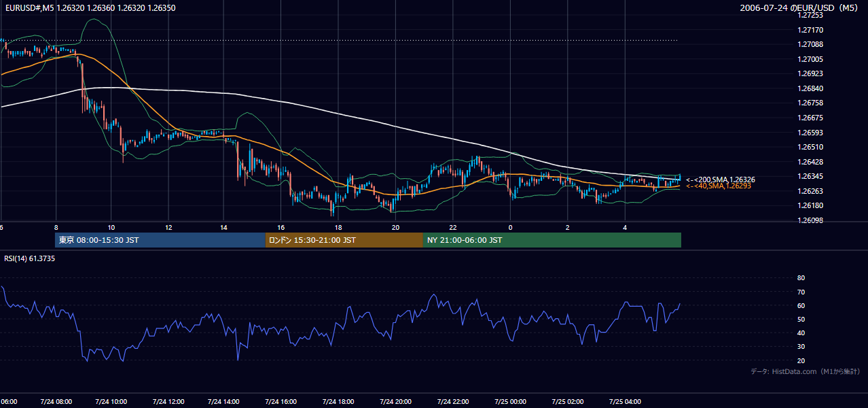
Task: Click hour label 18 below the price chart
Action: 339,227
